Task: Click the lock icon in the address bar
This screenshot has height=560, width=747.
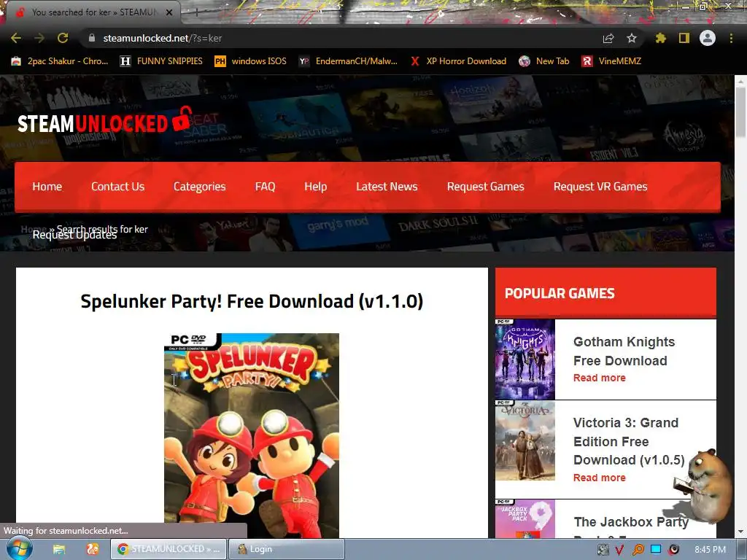Action: pos(92,38)
